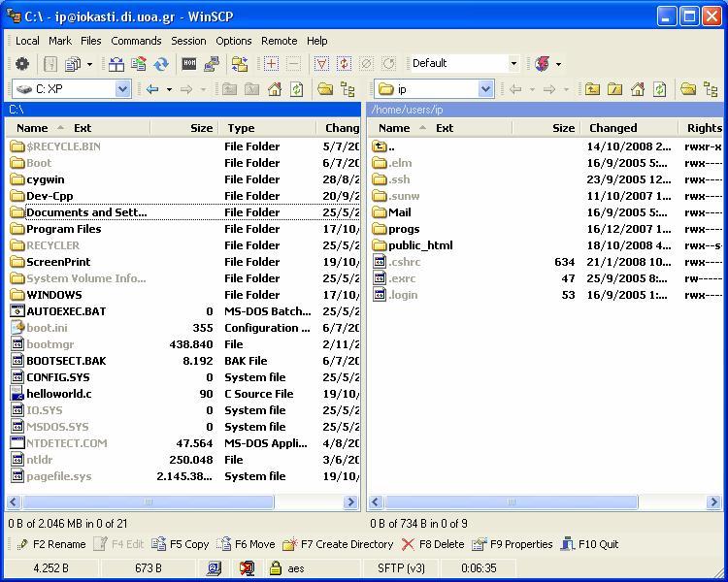Click the Compare Directories icon
This screenshot has height=582, width=728.
(x=116, y=64)
